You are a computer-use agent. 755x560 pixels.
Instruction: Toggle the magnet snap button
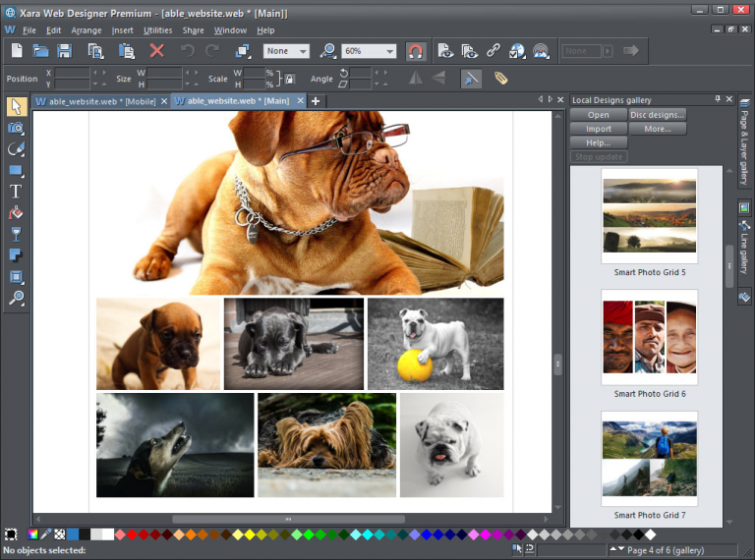416,51
